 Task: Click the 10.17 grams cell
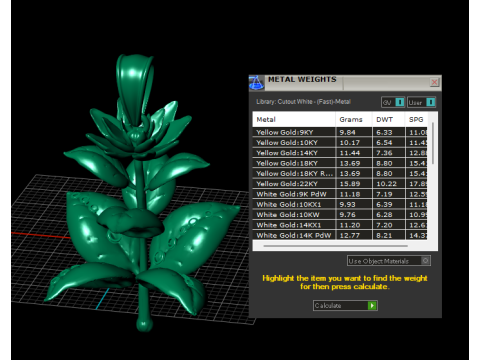pyautogui.click(x=354, y=142)
